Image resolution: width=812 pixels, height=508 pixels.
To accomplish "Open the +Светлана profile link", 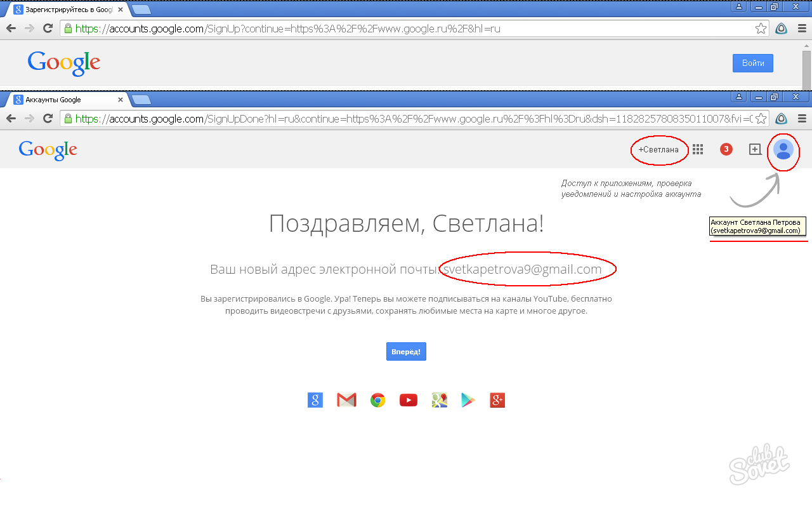I will 658,150.
